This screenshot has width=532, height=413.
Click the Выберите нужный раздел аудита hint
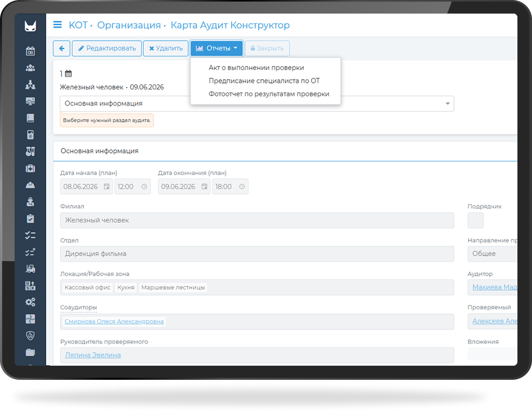tap(107, 120)
